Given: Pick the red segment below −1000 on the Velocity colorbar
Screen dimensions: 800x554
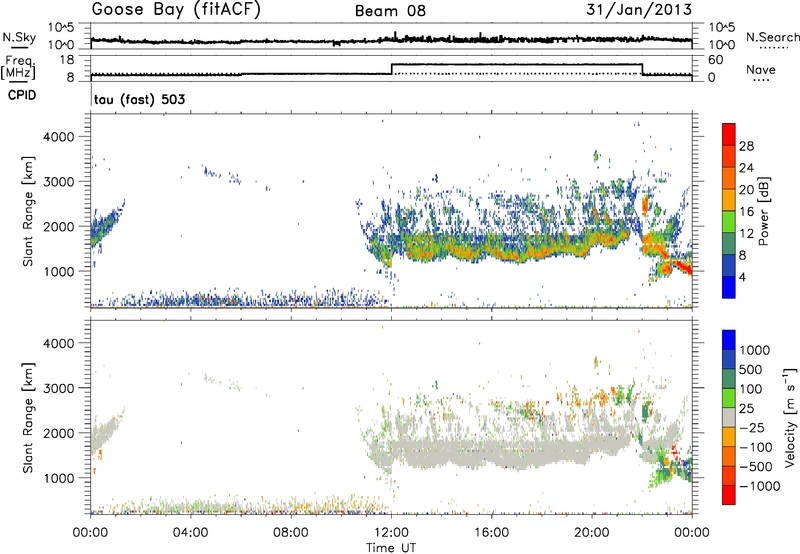Looking at the screenshot, I should pos(729,495).
